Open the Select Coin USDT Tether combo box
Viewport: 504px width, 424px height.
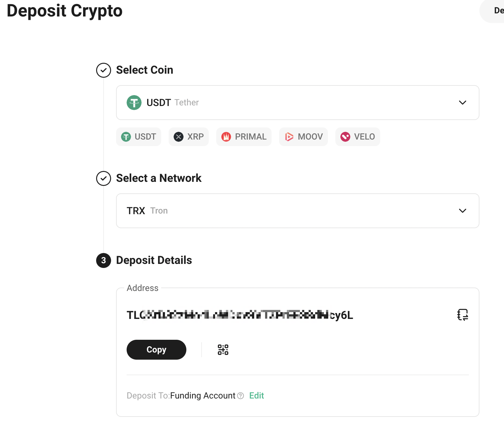[298, 103]
